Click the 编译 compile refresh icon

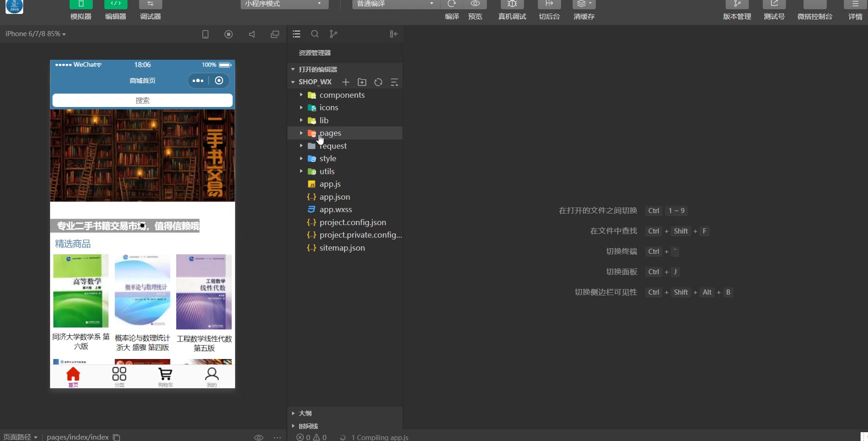[452, 4]
